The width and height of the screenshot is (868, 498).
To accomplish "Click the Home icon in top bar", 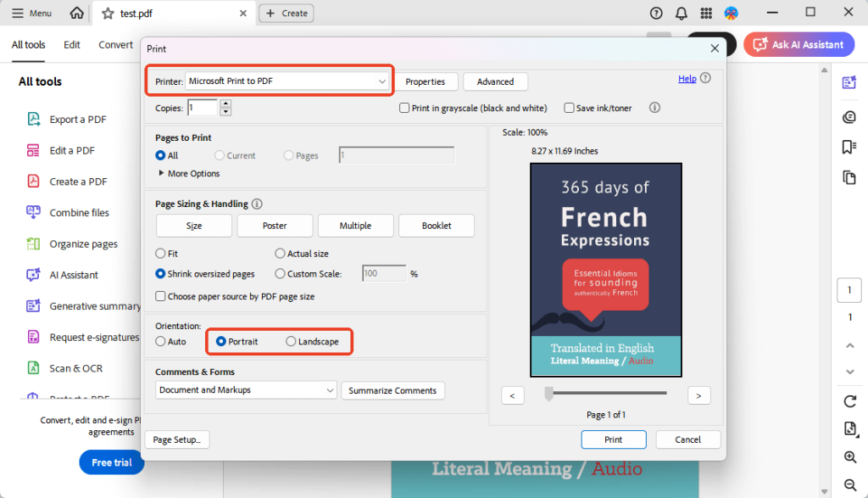I will (77, 13).
